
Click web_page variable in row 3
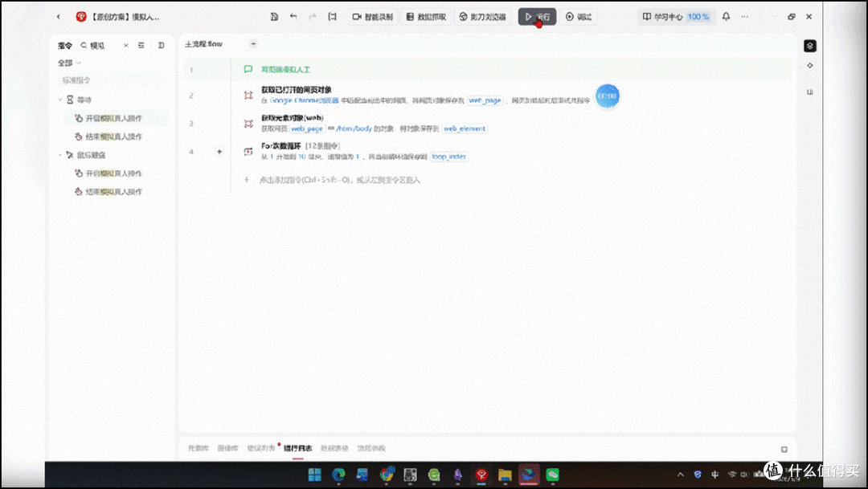tap(307, 128)
